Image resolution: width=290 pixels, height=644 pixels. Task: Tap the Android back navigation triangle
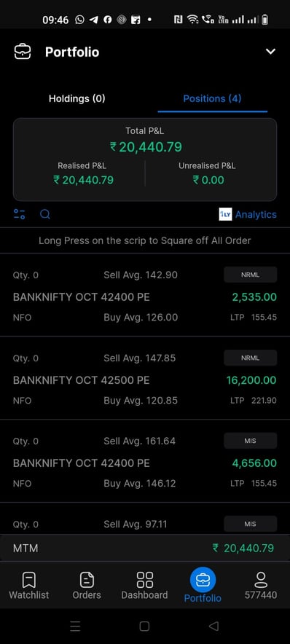[x=213, y=626]
